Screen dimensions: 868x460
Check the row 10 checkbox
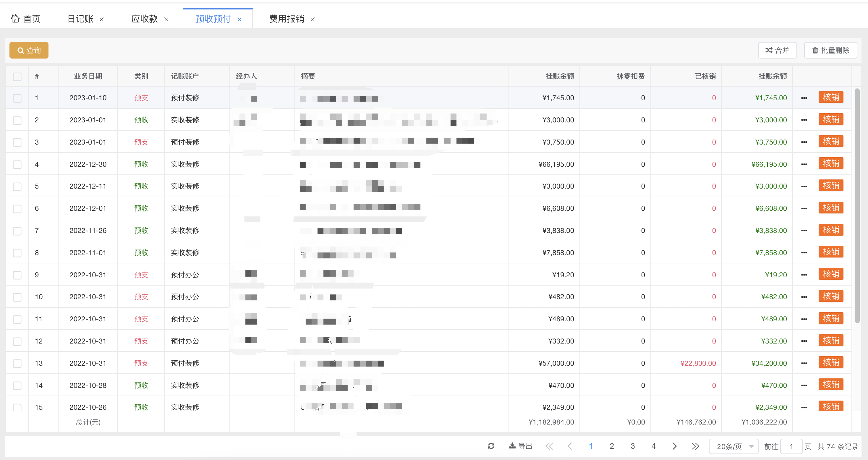coord(17,297)
